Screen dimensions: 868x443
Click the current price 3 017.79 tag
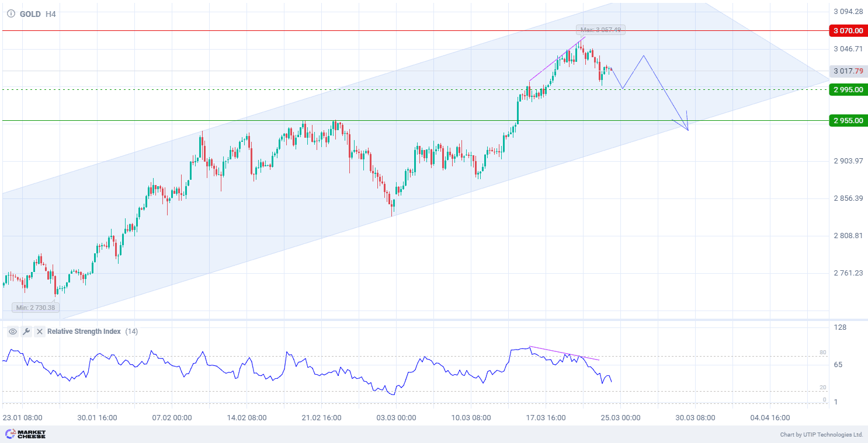click(848, 71)
